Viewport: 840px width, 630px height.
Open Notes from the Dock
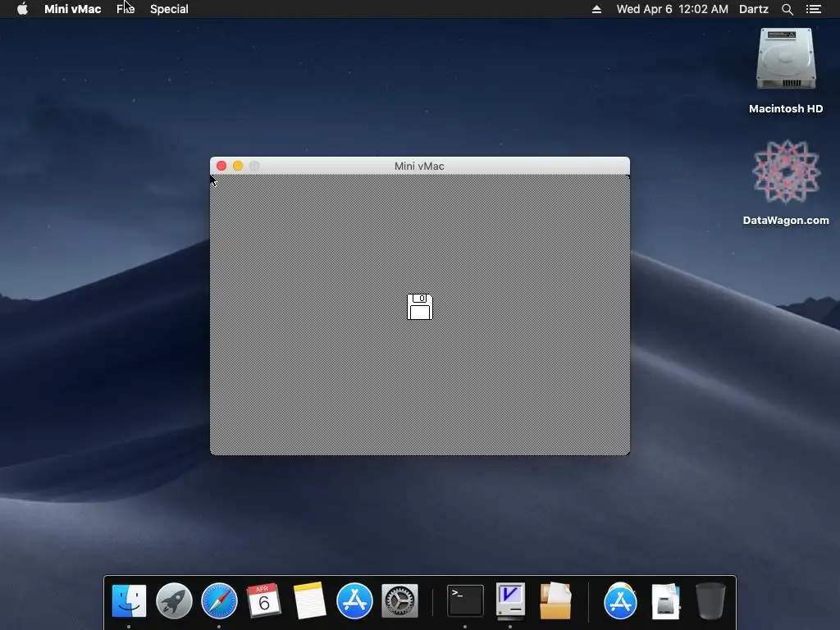coord(309,600)
